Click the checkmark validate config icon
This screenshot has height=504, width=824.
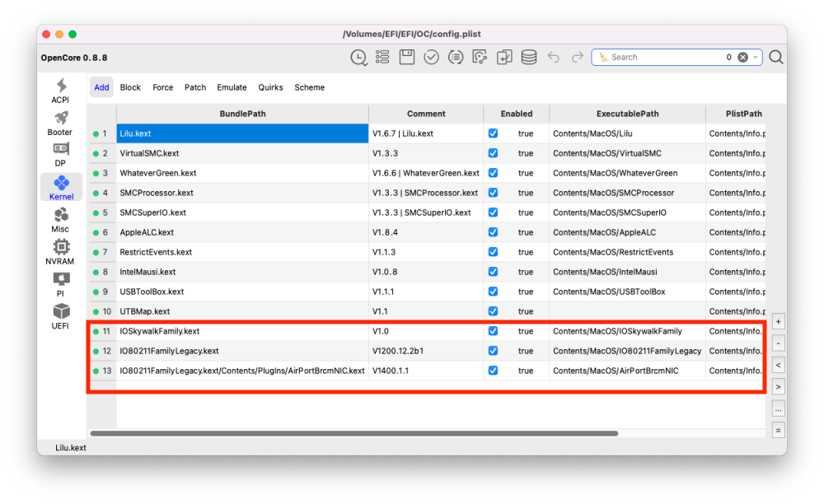pos(431,57)
